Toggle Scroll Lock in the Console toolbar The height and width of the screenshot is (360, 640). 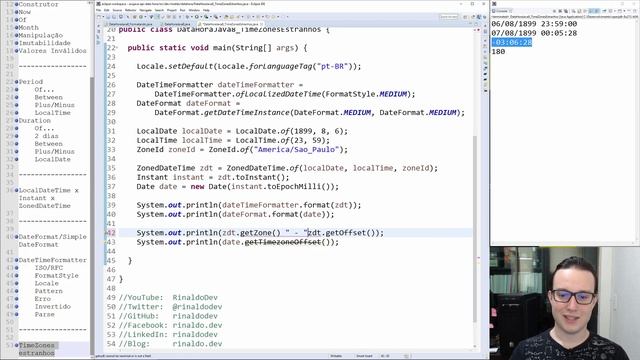point(579,11)
